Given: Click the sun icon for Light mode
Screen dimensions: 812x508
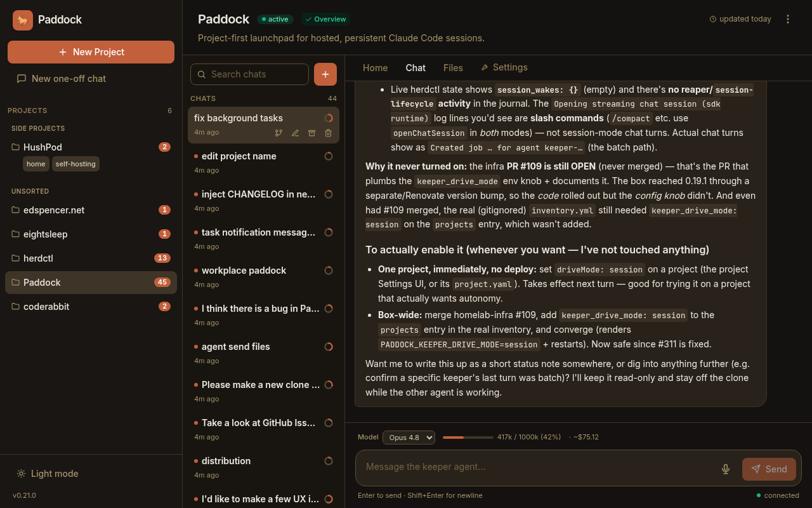Looking at the screenshot, I should click(22, 474).
